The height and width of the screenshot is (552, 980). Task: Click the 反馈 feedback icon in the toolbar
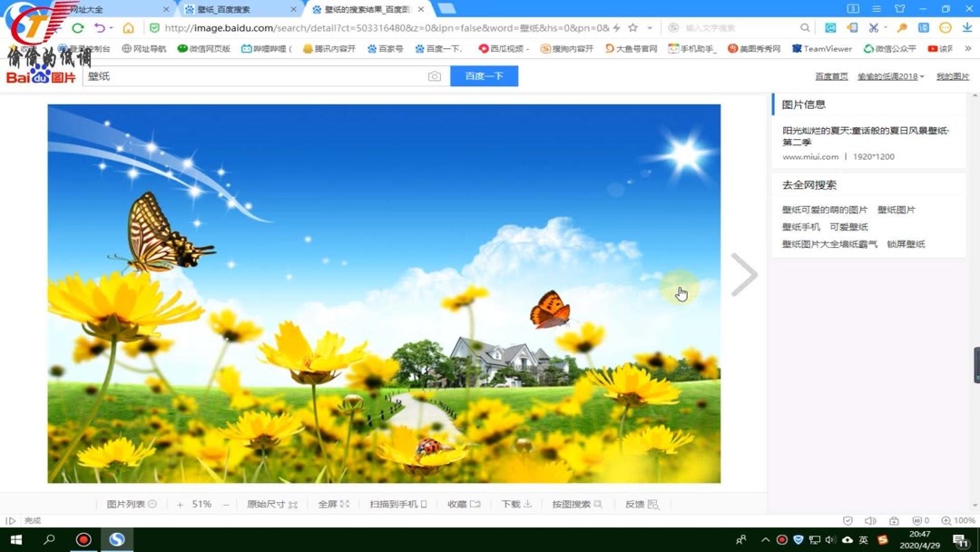(639, 503)
